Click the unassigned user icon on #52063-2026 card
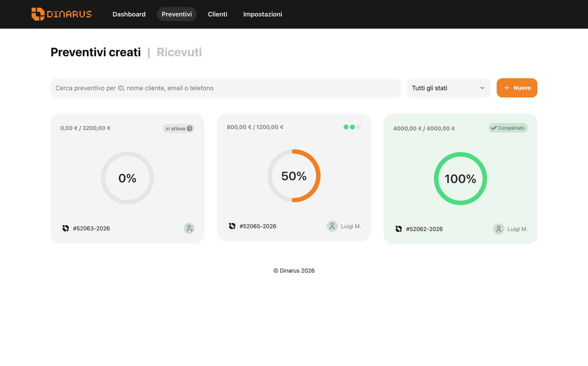 189,228
